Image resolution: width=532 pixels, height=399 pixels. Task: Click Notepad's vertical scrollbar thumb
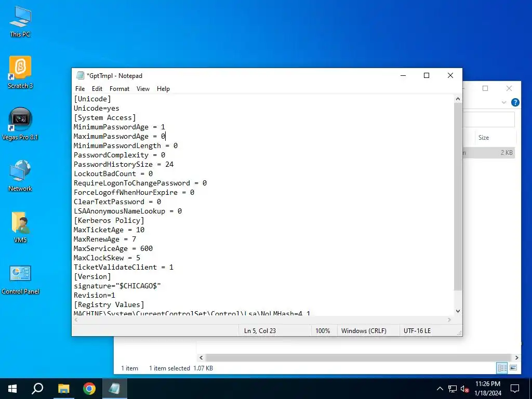458,197
